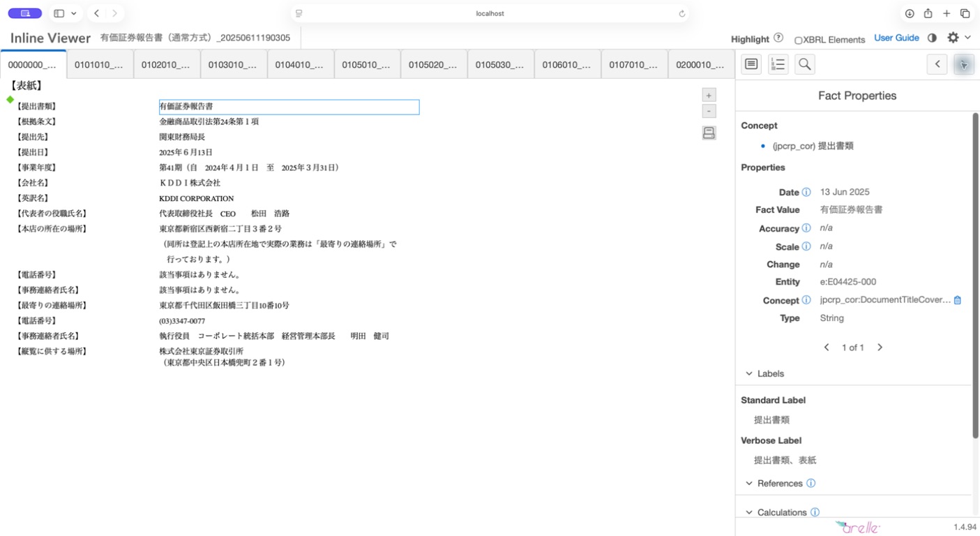Image resolution: width=980 pixels, height=536 pixels.
Task: Click the info icon next to Calculations
Action: pos(815,512)
